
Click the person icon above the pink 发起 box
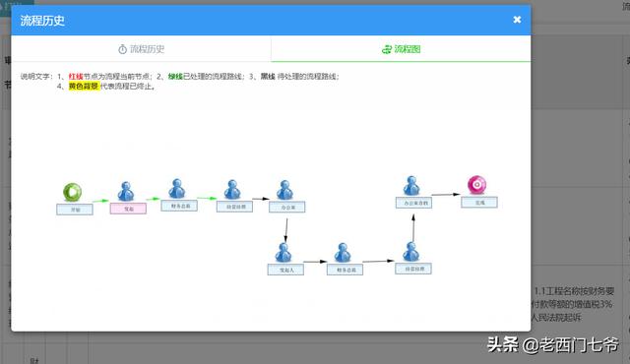pyautogui.click(x=126, y=192)
